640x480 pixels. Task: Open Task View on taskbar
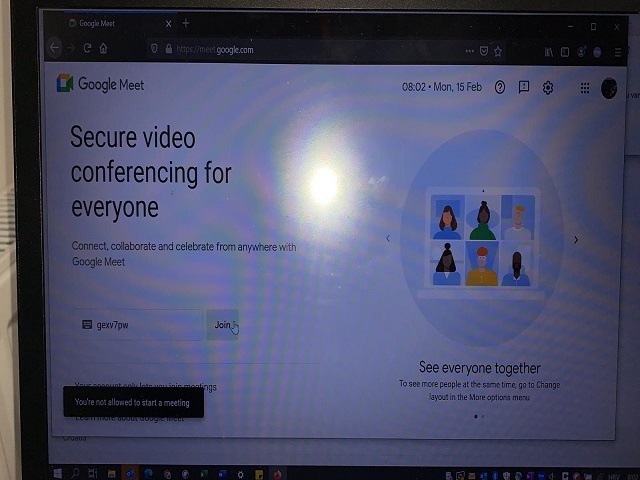(x=93, y=473)
